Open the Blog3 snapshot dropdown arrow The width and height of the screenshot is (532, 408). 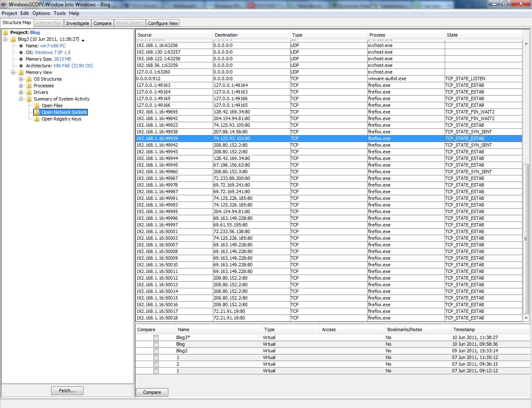(83, 40)
